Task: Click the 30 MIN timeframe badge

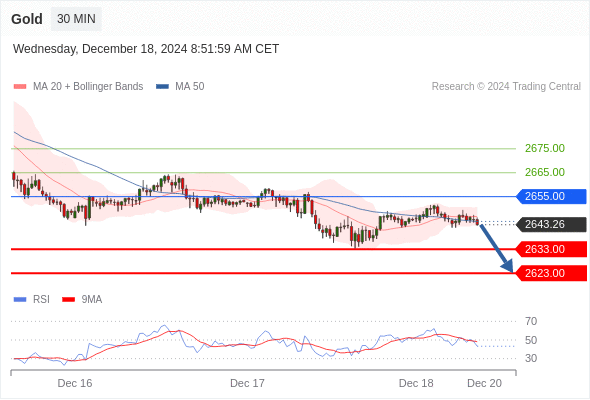Action: (x=76, y=19)
